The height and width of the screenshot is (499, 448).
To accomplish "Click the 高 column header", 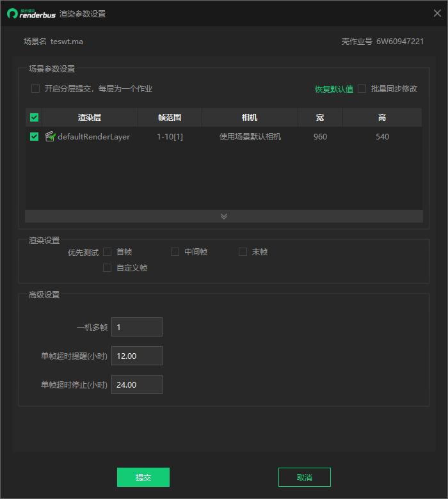I will pos(382,118).
